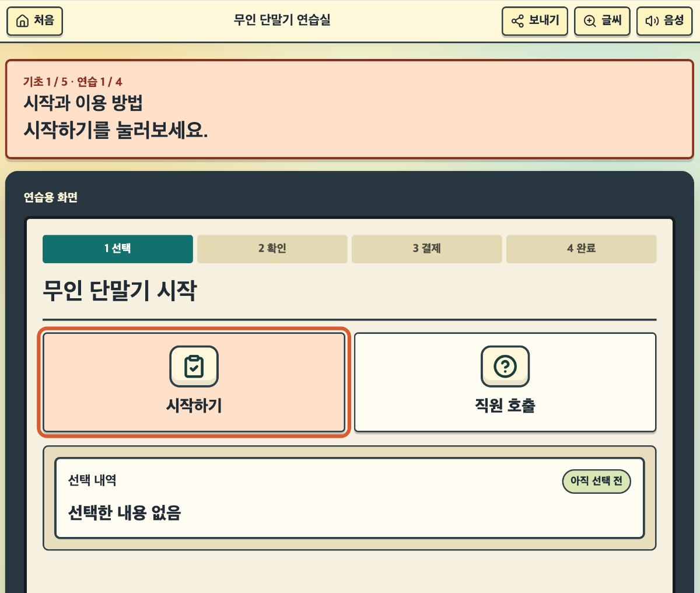This screenshot has height=593, width=700.
Task: Go to the 처음 home button
Action: pos(34,21)
